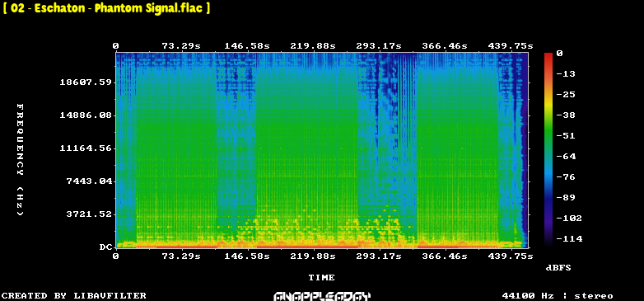This screenshot has height=301, width=644.
Task: Click the 219.88s marker on bottom time axis
Action: point(313,256)
